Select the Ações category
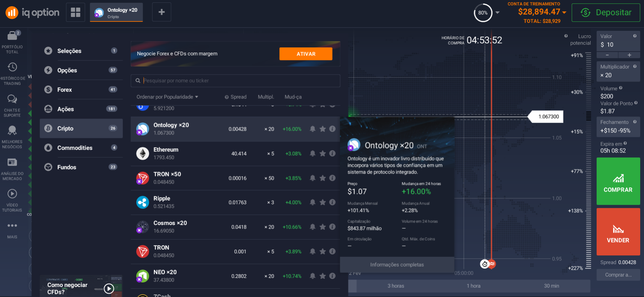The width and height of the screenshot is (644, 297). (81, 109)
